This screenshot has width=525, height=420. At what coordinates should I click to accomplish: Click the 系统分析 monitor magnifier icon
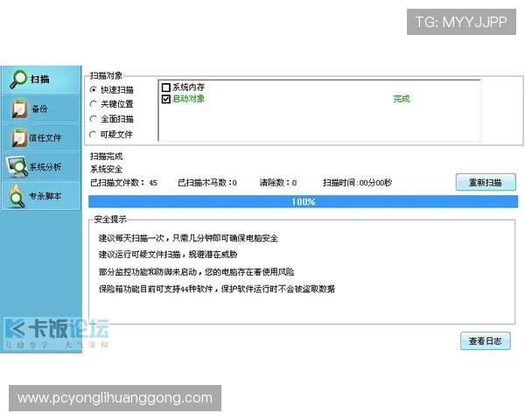(17, 166)
